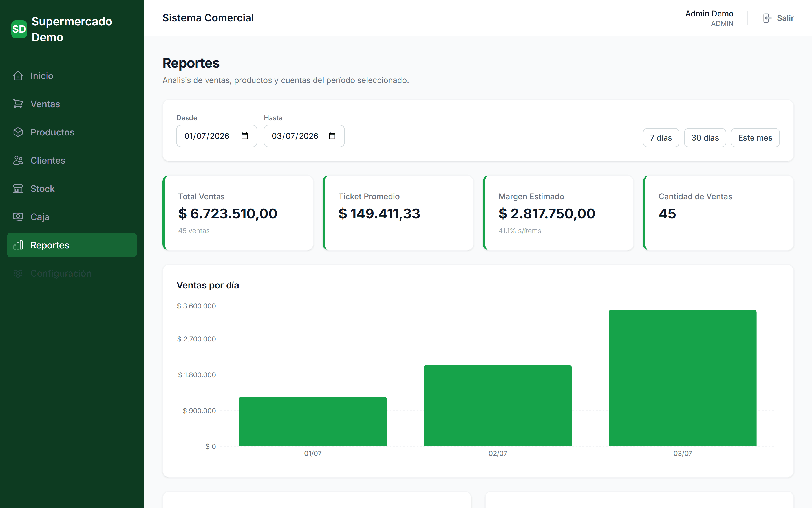Click the Caja cash icon
812x508 pixels.
pyautogui.click(x=18, y=217)
